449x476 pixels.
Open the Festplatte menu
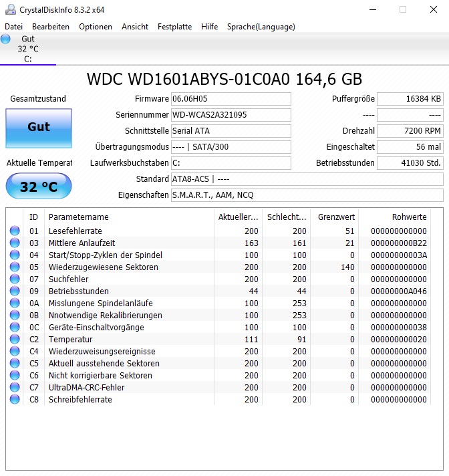175,27
